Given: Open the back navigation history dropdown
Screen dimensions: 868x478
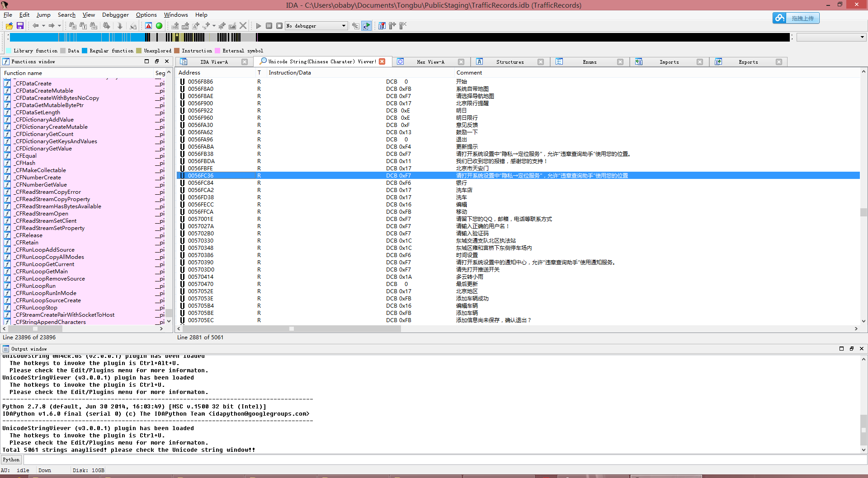Looking at the screenshot, I should (43, 26).
